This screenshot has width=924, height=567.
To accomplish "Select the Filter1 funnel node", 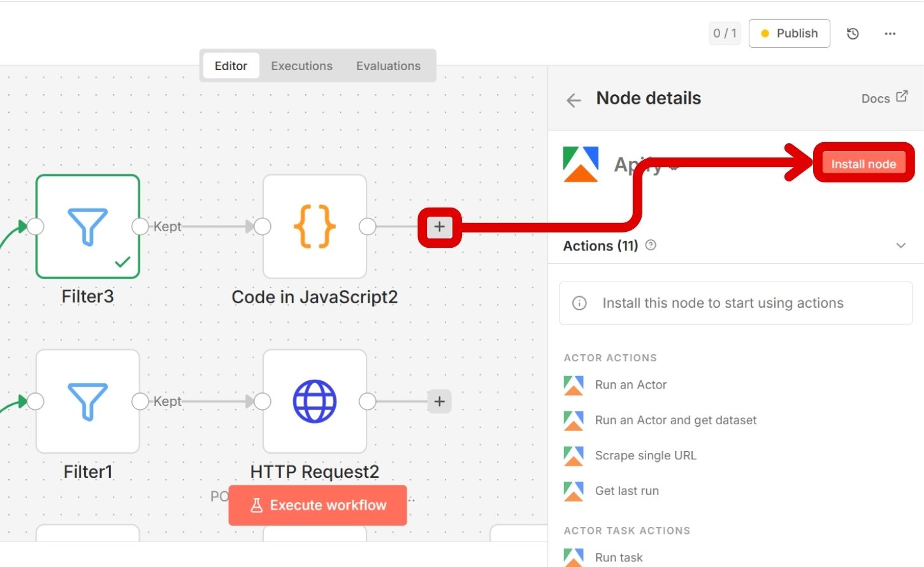I will 87,401.
